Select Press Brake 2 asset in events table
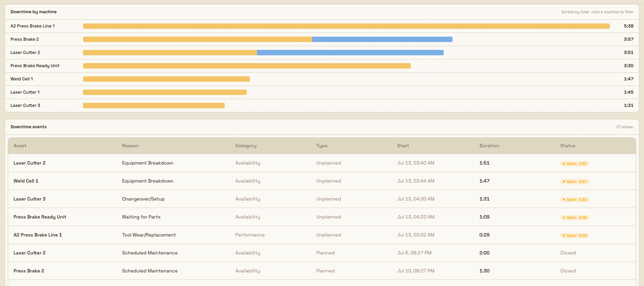The image size is (644, 286). click(29, 271)
